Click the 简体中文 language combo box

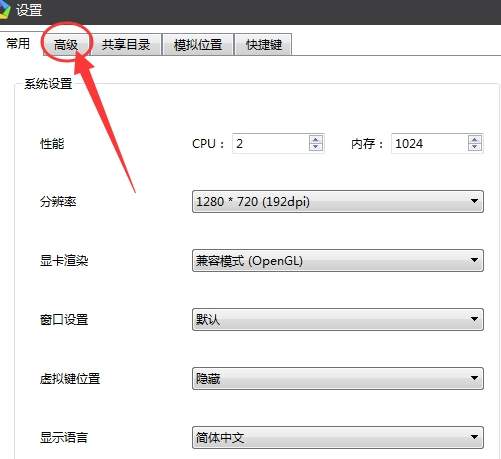[x=338, y=437]
